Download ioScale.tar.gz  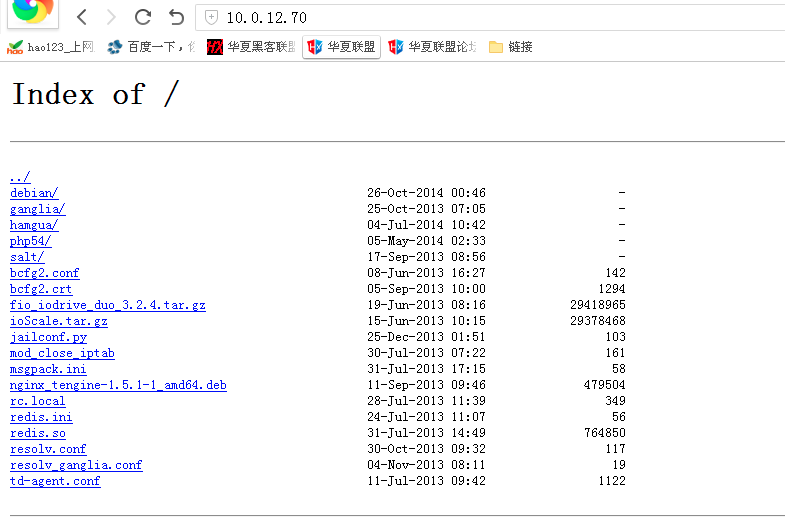tap(59, 321)
